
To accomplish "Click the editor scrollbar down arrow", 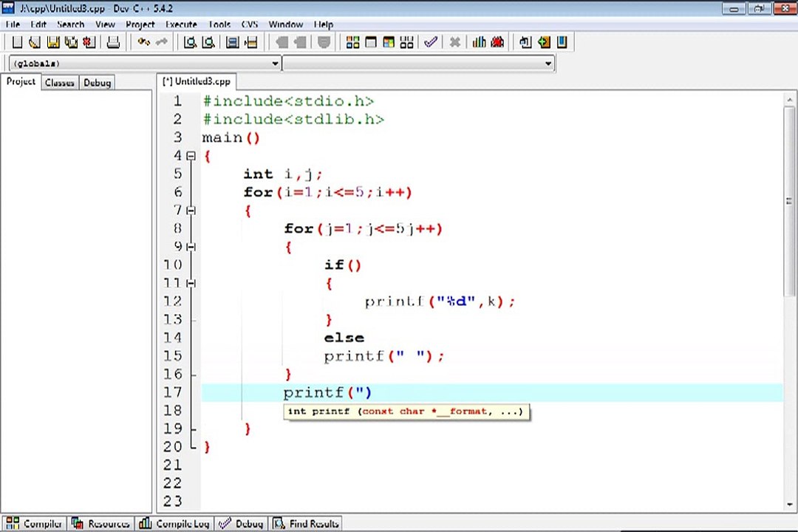I will point(789,505).
